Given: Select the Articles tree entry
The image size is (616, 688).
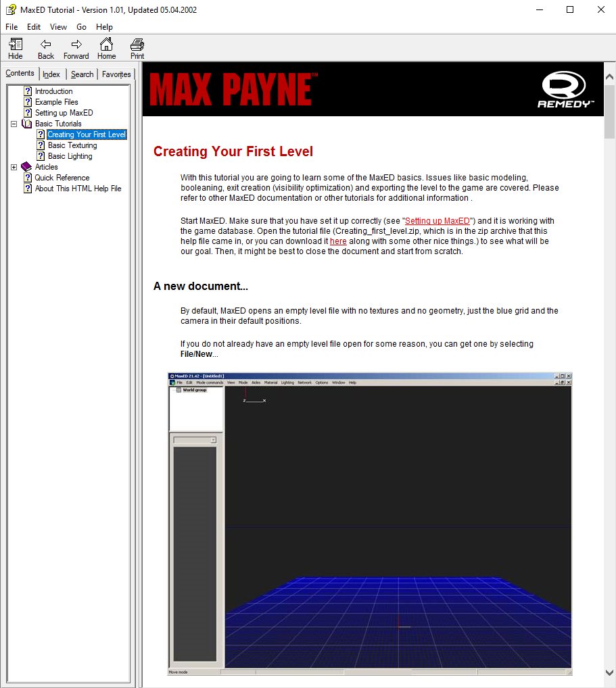Looking at the screenshot, I should [x=46, y=167].
